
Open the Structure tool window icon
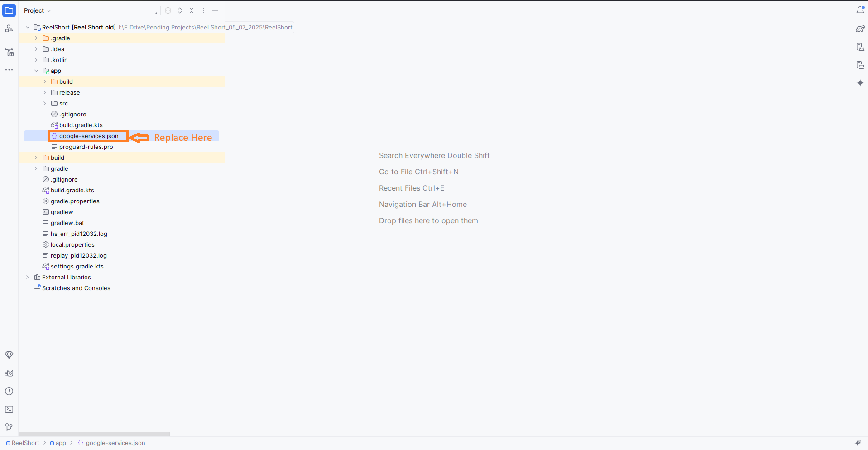pyautogui.click(x=9, y=52)
